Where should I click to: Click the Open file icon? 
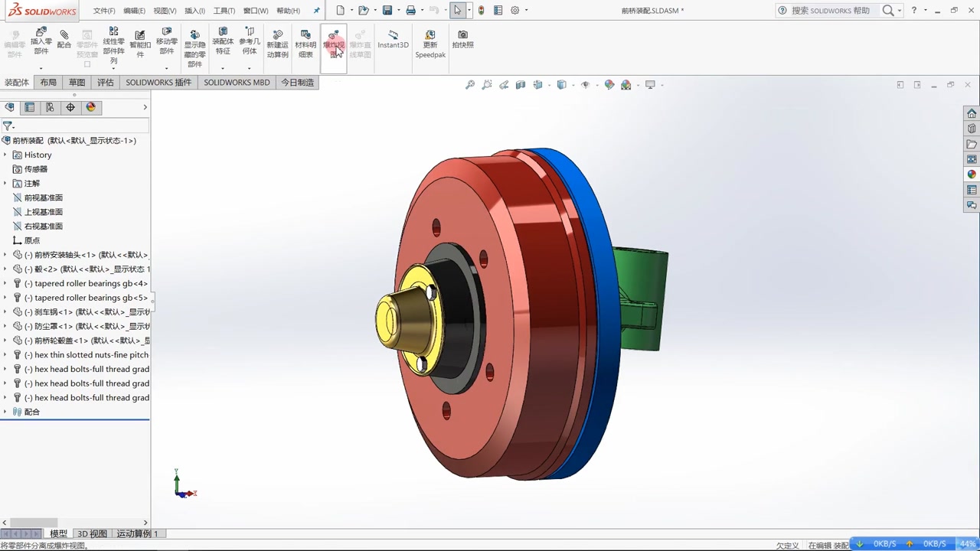(x=364, y=10)
